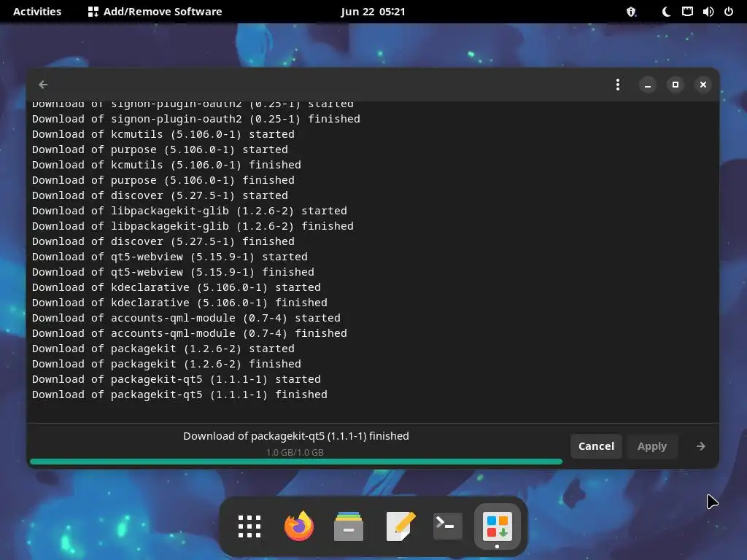Screen dimensions: 747x560
Task: Click line 'discover (5.27.5-1) started'
Action: 160,195
